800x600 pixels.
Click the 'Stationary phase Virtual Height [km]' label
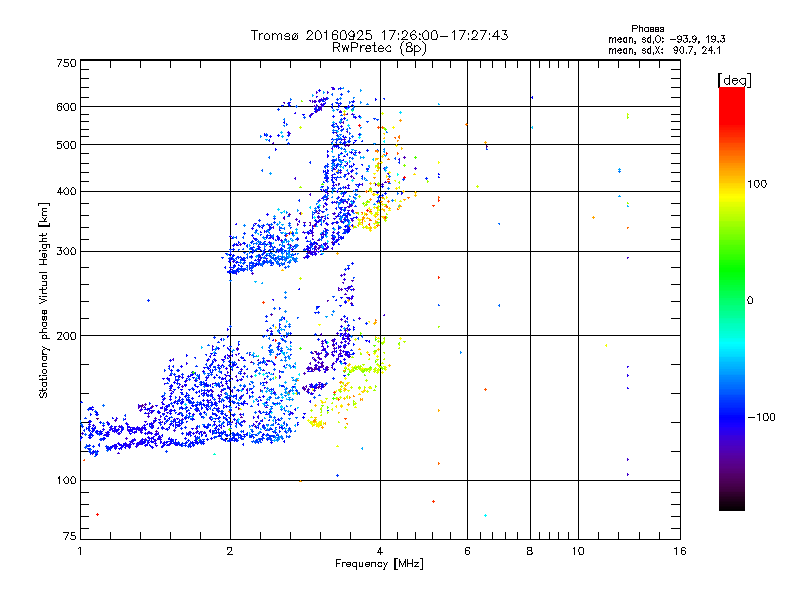click(x=44, y=300)
